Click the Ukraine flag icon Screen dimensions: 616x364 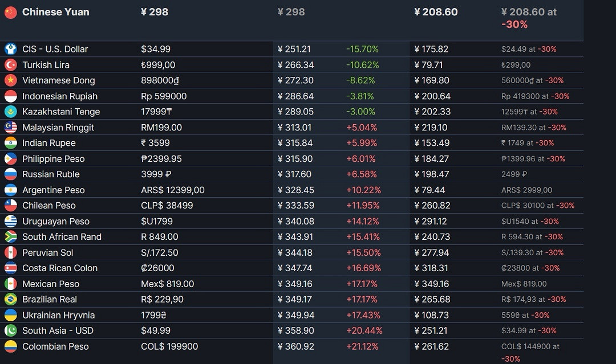(10, 315)
